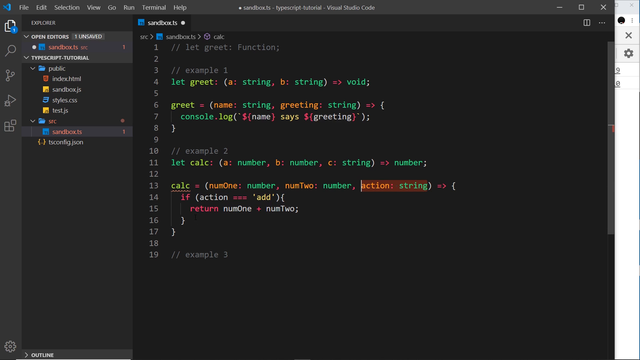Click the VS Code logo icon
640x360 pixels.
[7, 7]
